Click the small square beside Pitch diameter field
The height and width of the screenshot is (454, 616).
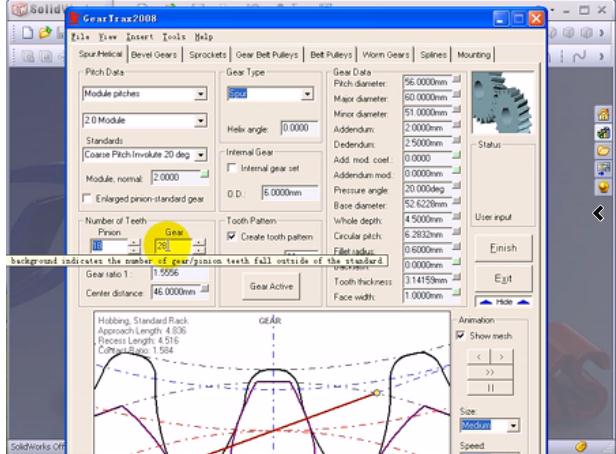[456, 79]
